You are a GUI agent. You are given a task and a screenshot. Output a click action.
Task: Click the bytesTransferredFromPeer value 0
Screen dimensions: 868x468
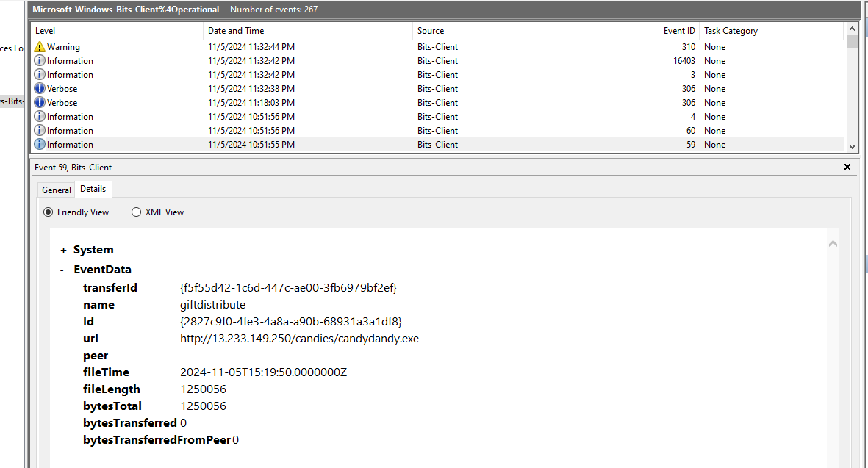tap(236, 440)
